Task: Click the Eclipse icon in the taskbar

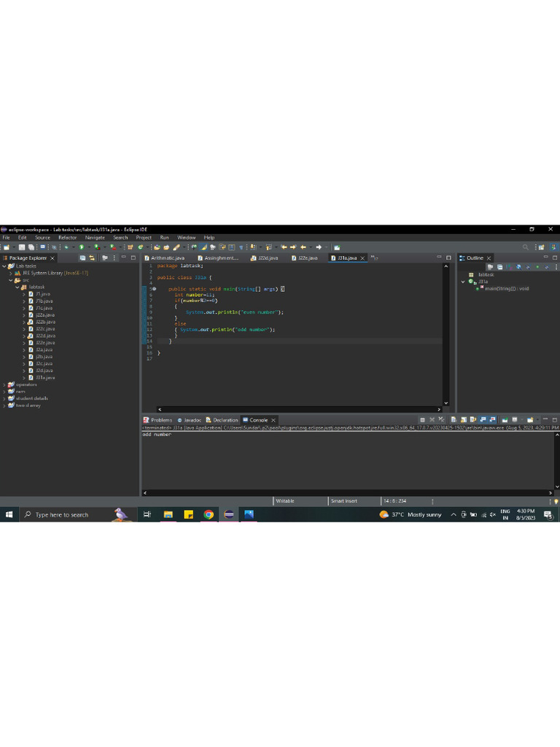Action: (x=229, y=514)
